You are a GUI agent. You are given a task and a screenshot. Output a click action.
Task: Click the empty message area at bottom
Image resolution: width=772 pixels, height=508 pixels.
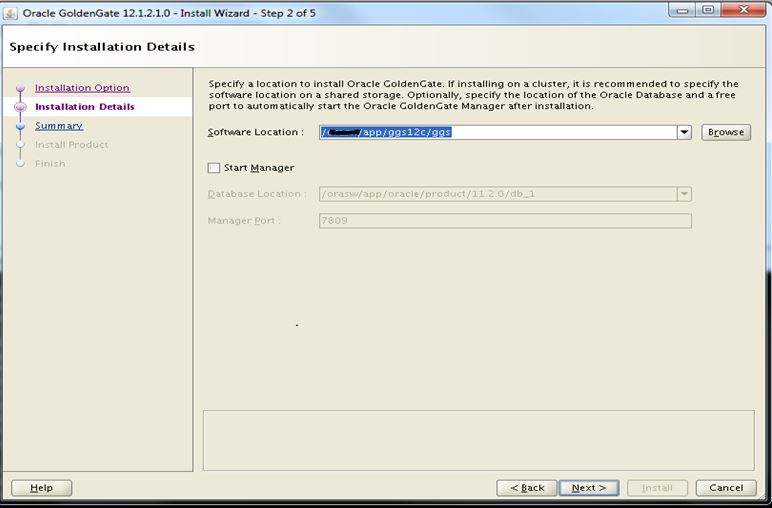point(479,440)
